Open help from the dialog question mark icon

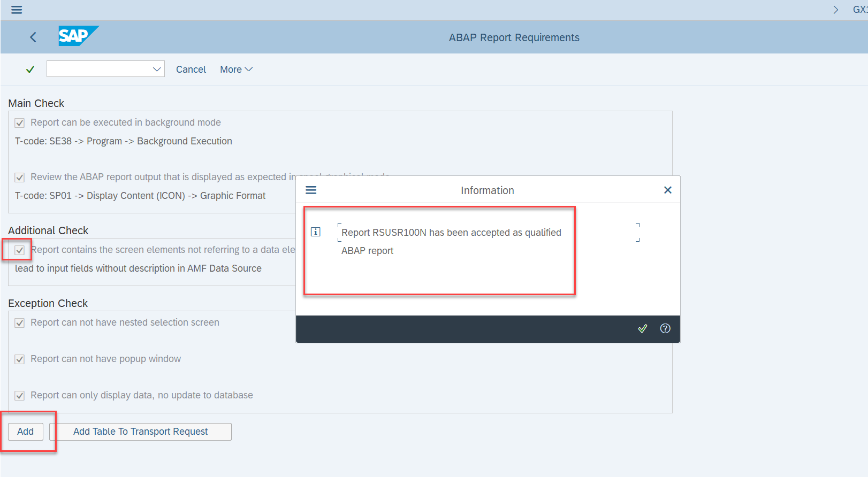(665, 328)
